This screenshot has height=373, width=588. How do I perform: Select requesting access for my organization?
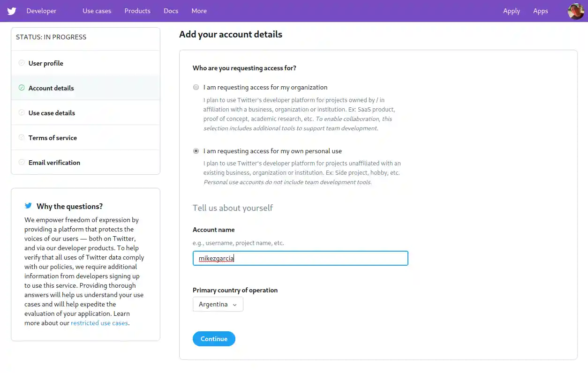(196, 87)
